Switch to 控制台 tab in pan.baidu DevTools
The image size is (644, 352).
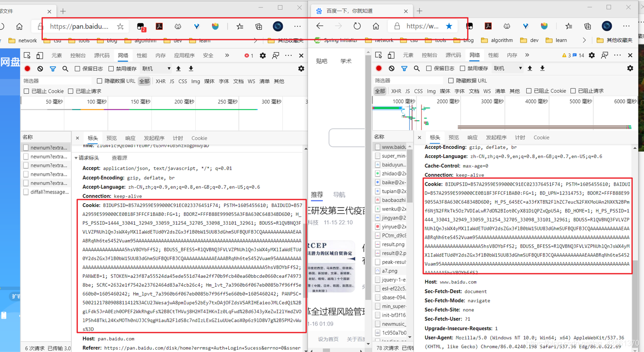78,55
